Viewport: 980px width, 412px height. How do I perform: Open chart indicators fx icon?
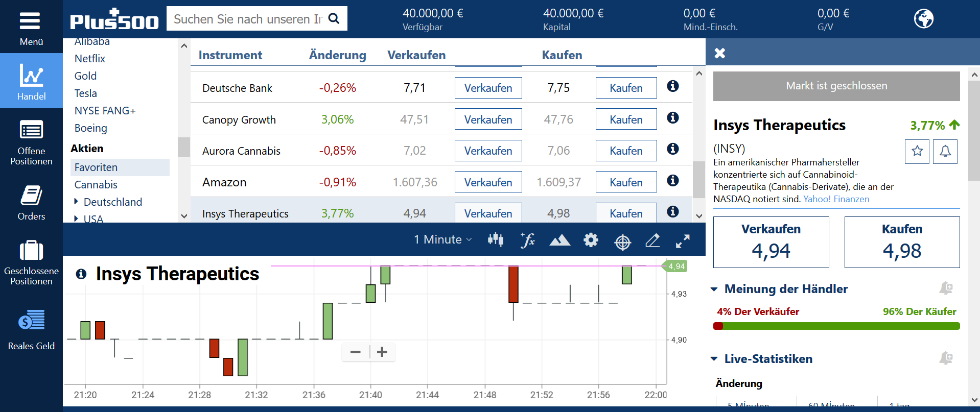528,239
